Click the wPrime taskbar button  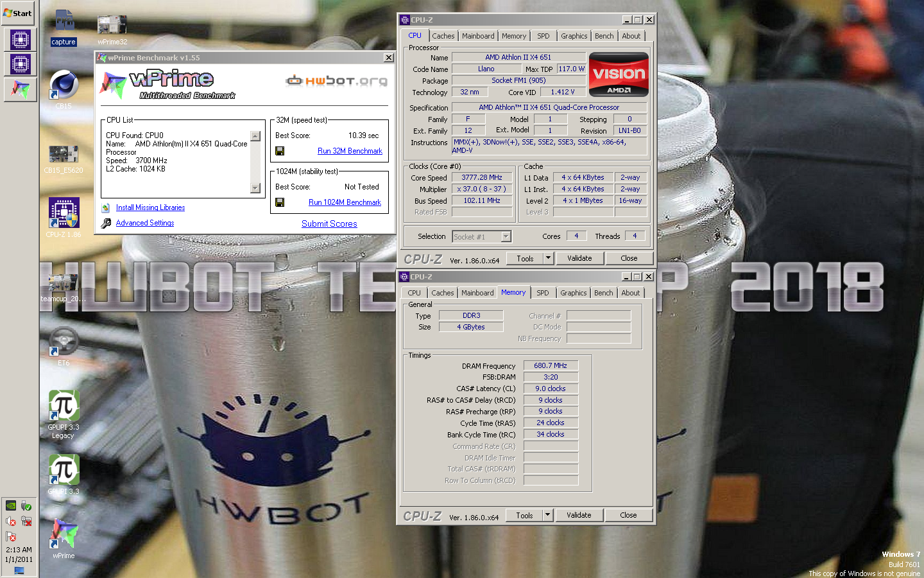click(x=20, y=89)
